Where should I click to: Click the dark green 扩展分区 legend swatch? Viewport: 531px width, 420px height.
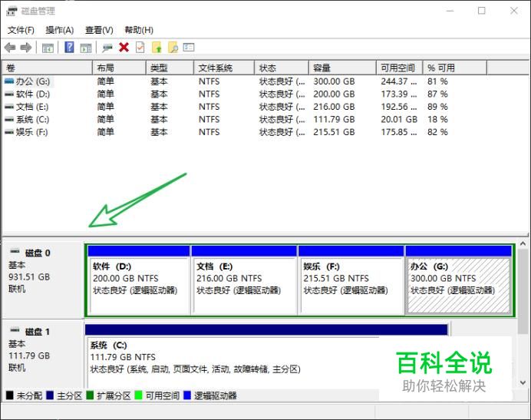pos(90,395)
